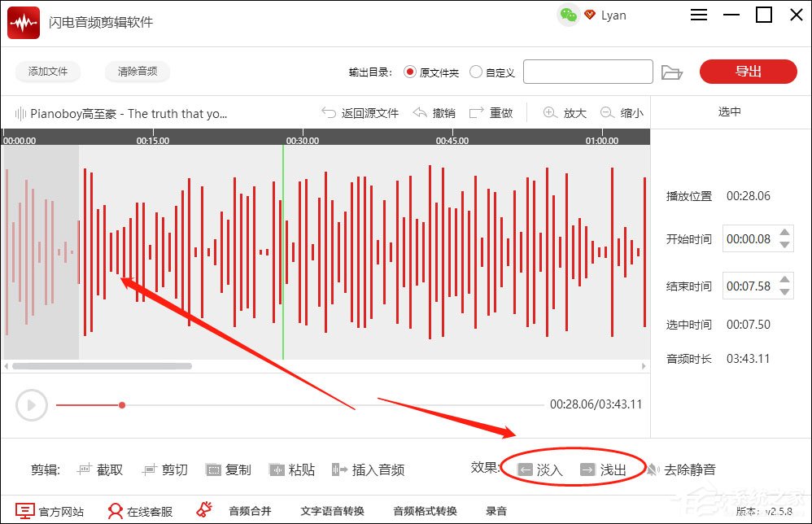Open the hamburger menu
The height and width of the screenshot is (524, 812).
tap(699, 15)
